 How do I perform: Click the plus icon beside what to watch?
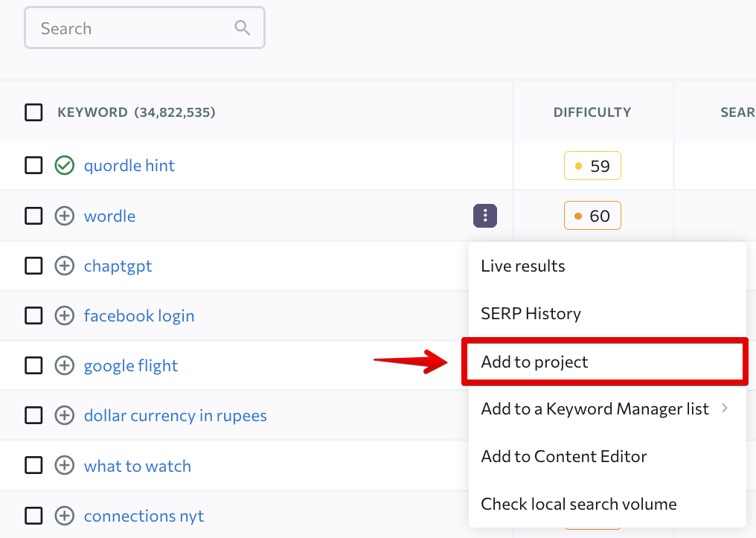click(x=65, y=466)
